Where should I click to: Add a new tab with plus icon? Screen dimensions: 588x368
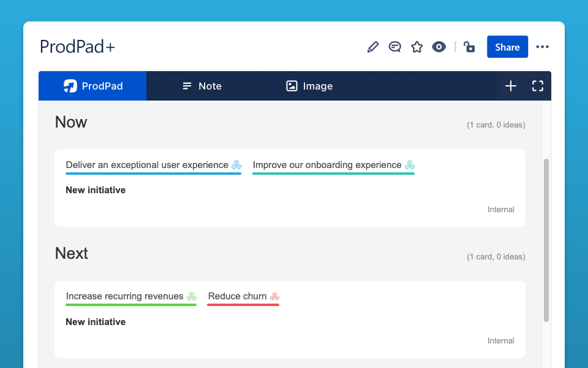click(511, 86)
